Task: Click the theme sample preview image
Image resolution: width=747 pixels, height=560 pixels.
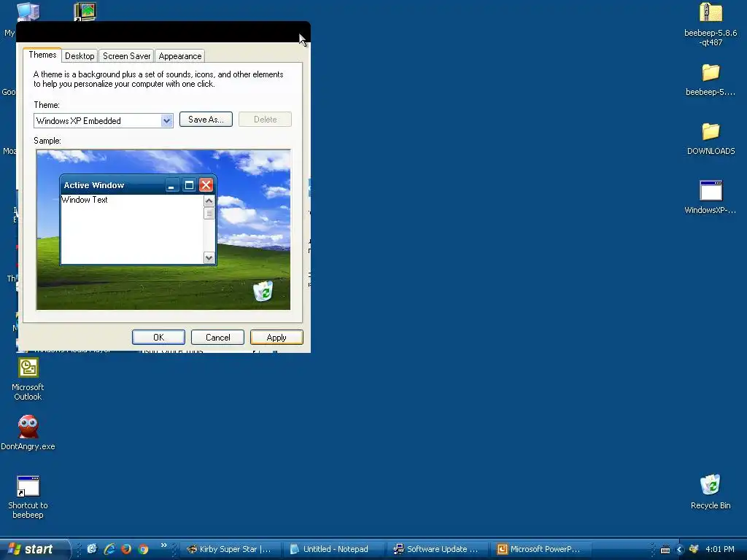Action: click(163, 230)
